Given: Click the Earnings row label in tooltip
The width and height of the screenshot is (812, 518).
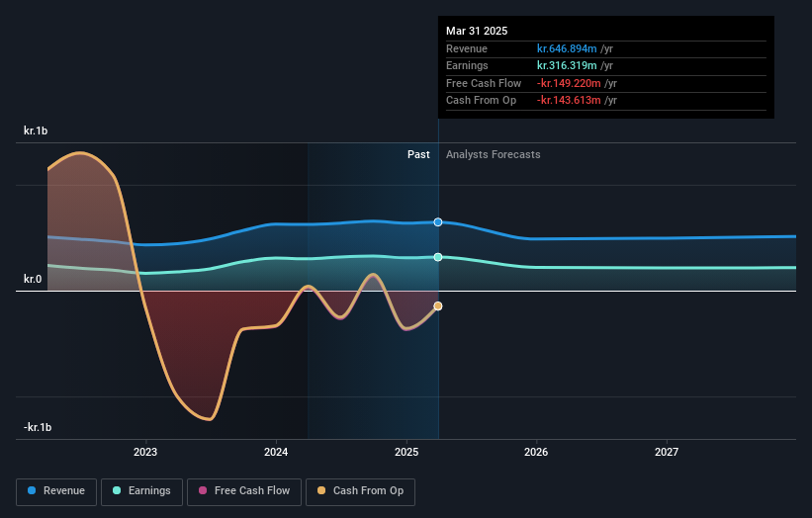Looking at the screenshot, I should click(467, 65).
